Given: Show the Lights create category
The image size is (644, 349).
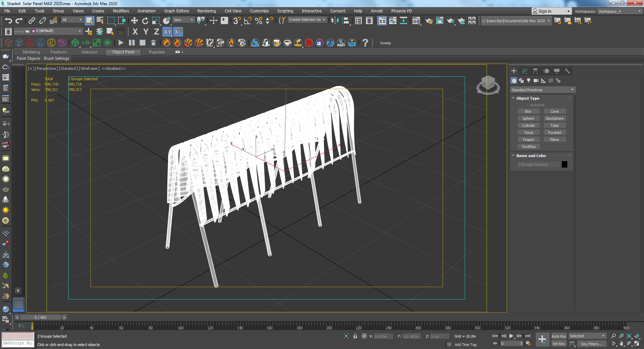Looking at the screenshot, I should coord(529,81).
